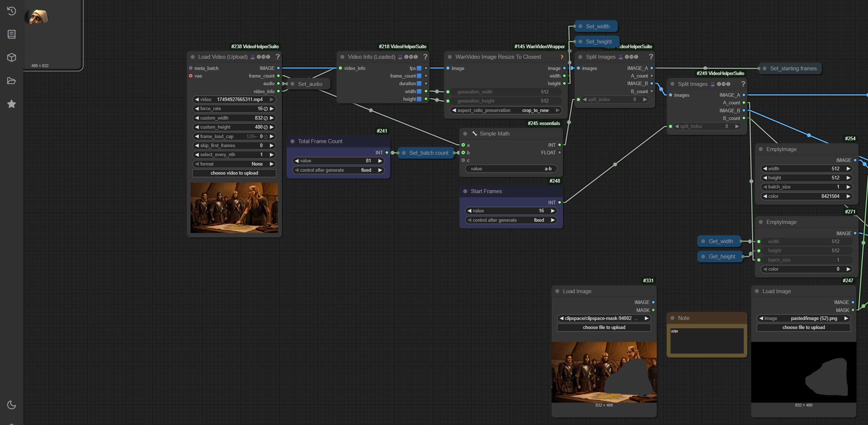Open the node library cube icon
Image resolution: width=868 pixels, height=425 pixels.
12,58
